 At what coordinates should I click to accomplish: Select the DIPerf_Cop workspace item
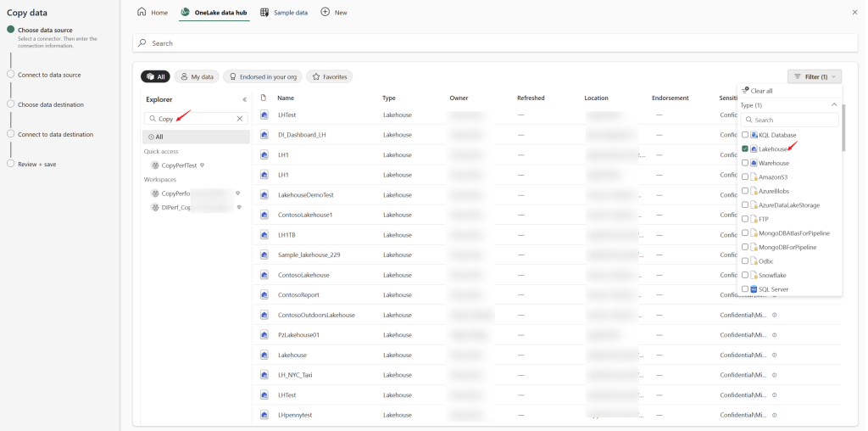196,207
